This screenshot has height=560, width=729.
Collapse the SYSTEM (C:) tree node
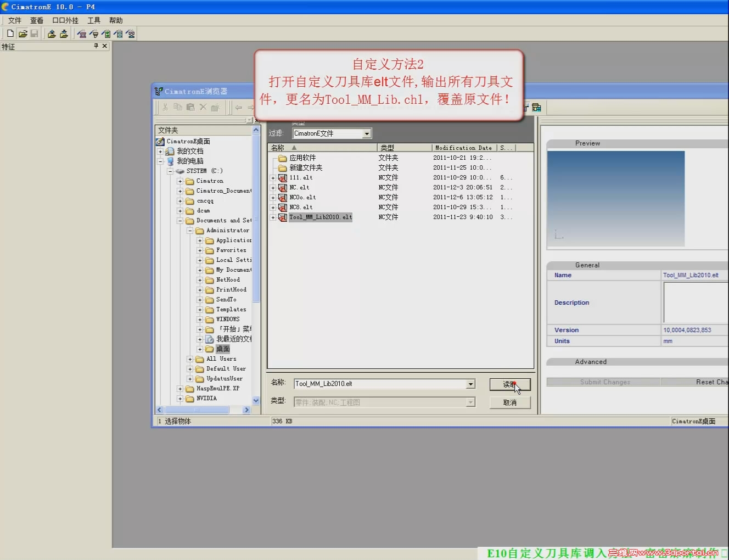coord(170,171)
